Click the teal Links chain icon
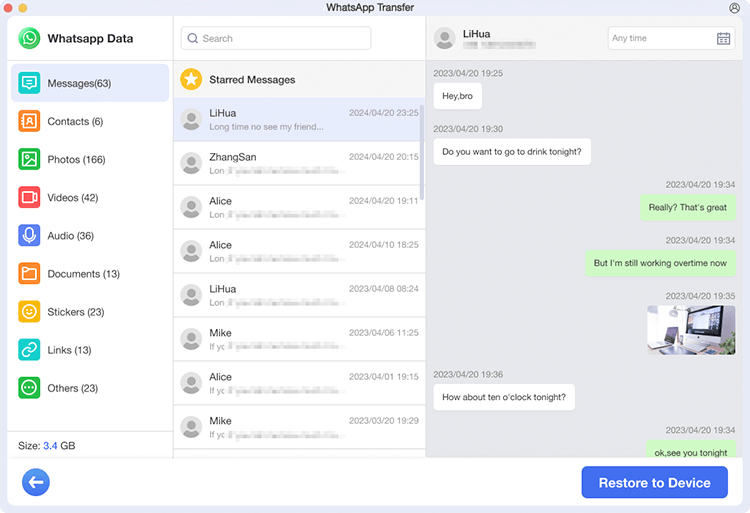The height and width of the screenshot is (513, 750). tap(29, 350)
